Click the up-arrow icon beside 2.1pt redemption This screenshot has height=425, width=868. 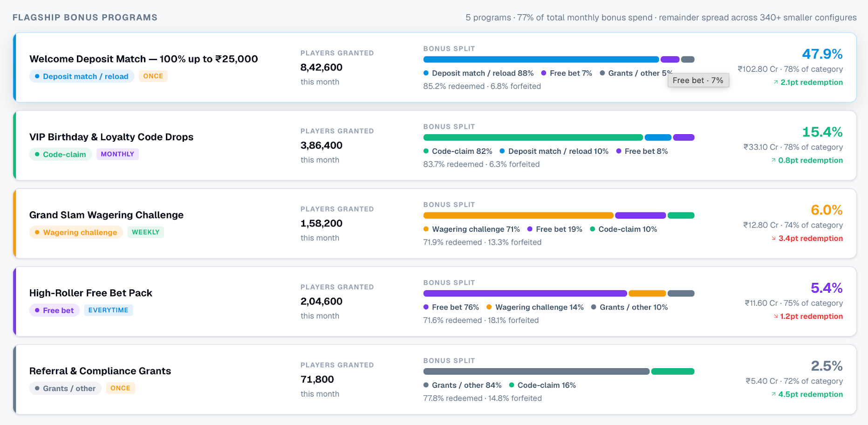point(776,82)
